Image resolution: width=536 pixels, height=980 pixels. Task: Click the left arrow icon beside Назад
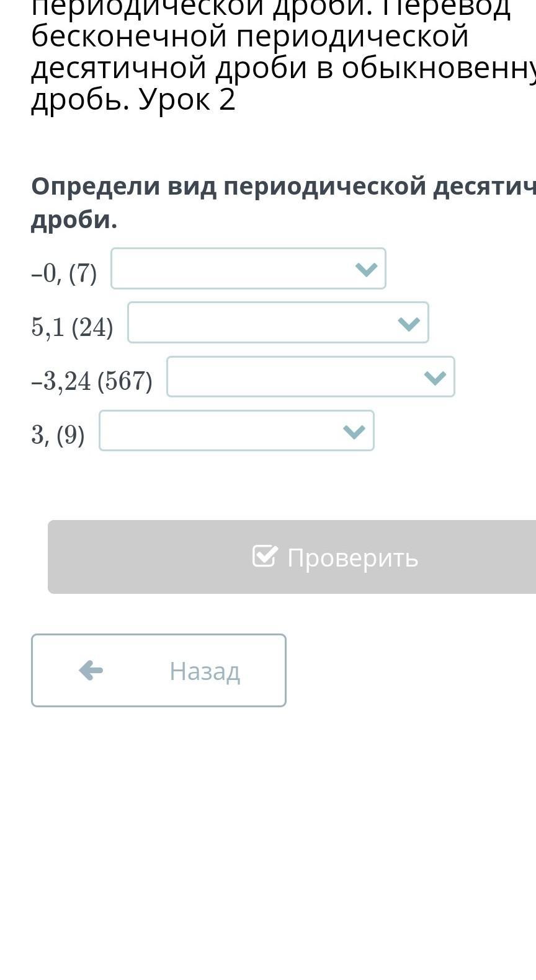[91, 670]
